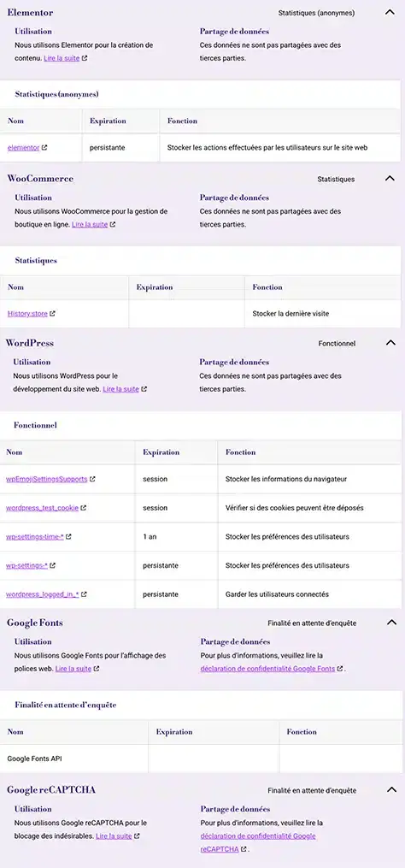Click Lire la suite under Elementor
The image size is (405, 868).
point(62,57)
